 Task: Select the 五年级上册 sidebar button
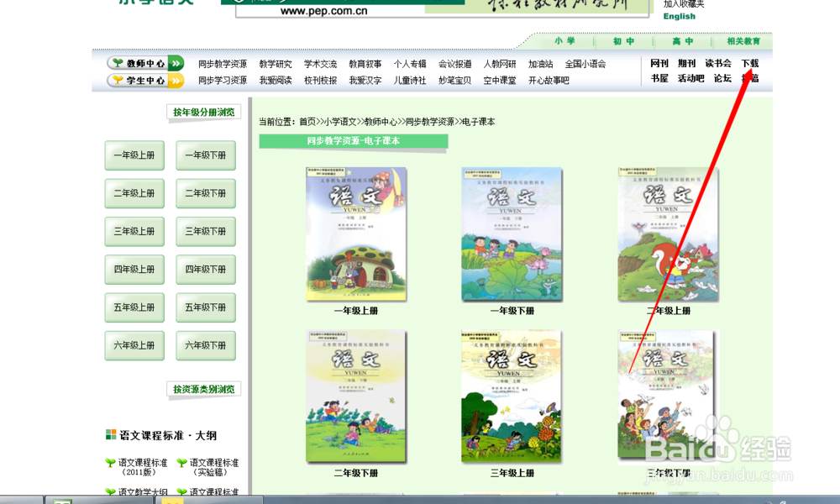tap(134, 307)
